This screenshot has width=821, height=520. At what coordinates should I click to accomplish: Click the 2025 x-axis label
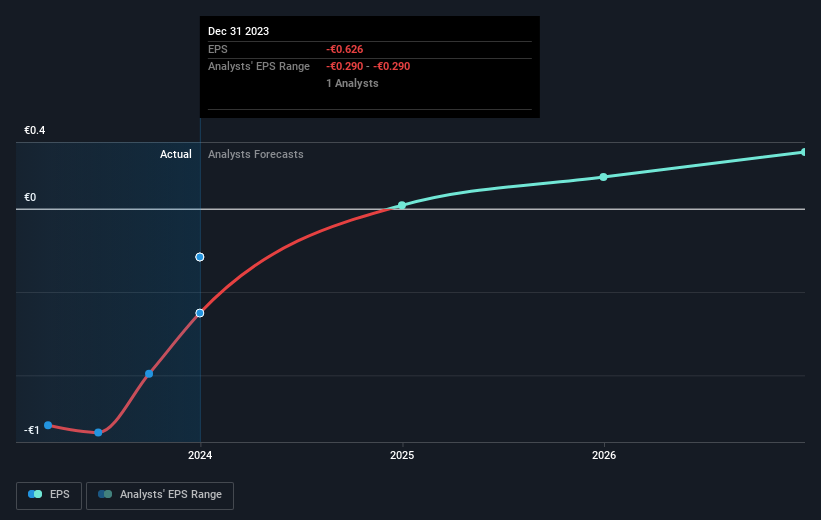(x=402, y=455)
